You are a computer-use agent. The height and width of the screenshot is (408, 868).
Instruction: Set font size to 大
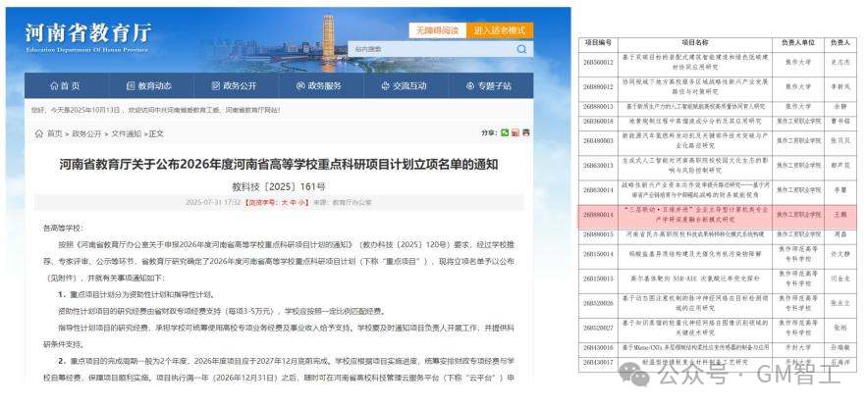[285, 202]
